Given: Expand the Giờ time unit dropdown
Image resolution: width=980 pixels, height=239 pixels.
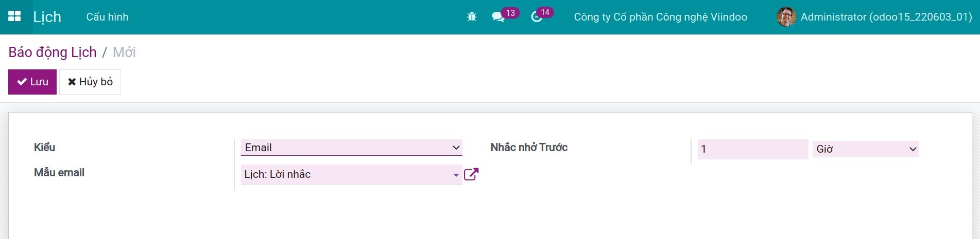Looking at the screenshot, I should pos(866,149).
